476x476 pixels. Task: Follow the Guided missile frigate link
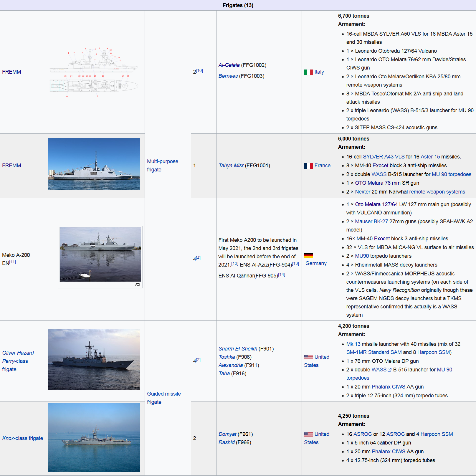tap(164, 398)
